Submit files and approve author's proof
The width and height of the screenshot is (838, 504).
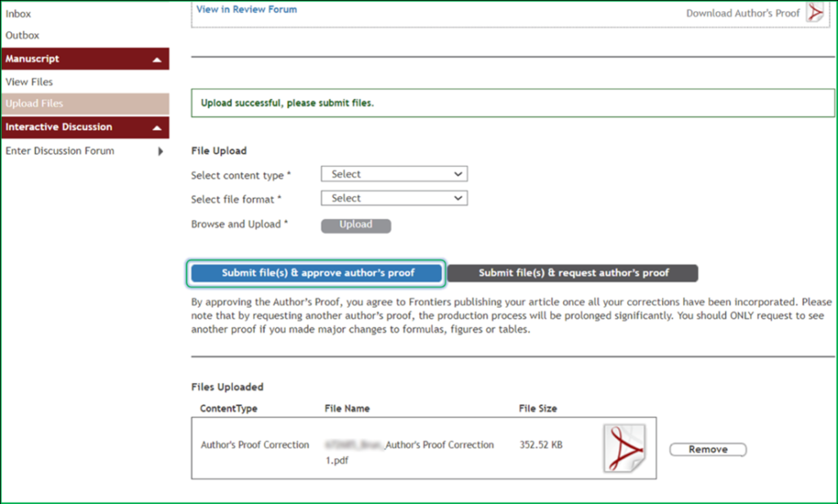pos(318,273)
